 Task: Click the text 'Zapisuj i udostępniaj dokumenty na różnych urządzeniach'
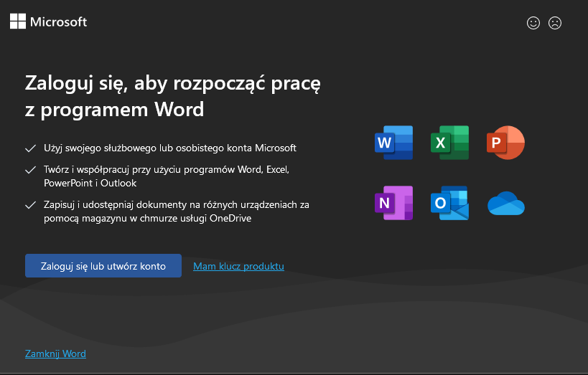pos(170,204)
